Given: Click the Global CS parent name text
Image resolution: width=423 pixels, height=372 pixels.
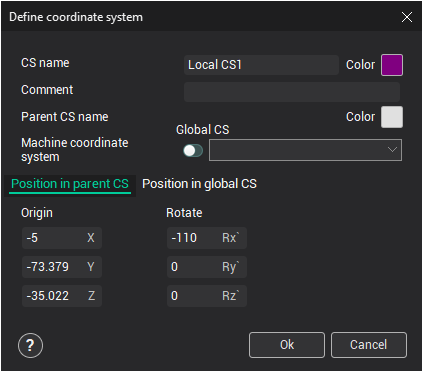Looking at the screenshot, I should [x=203, y=130].
